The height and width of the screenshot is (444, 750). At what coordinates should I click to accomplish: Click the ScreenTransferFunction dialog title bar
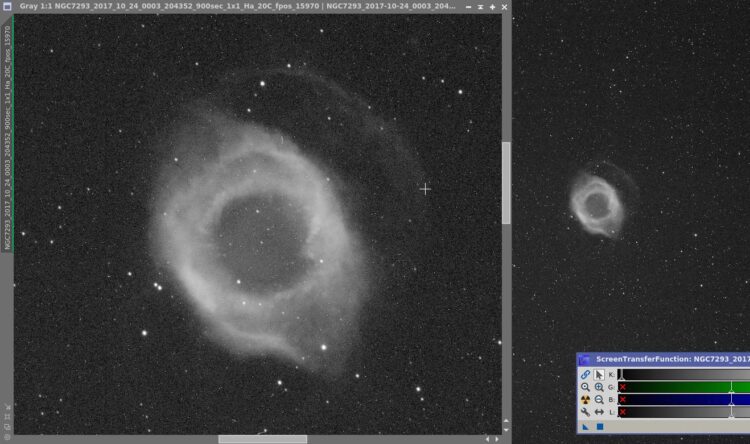coord(664,359)
